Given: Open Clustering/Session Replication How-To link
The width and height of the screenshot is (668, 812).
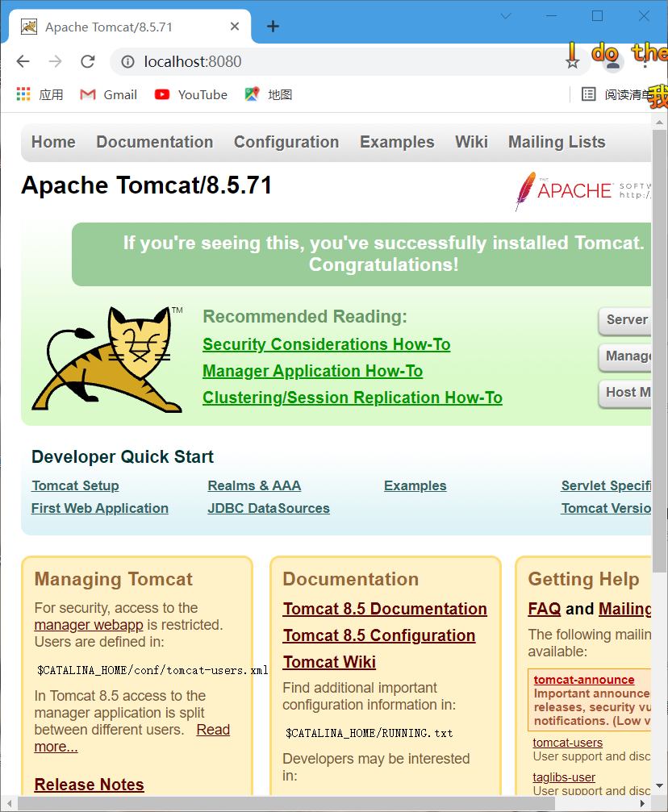Looking at the screenshot, I should point(353,398).
